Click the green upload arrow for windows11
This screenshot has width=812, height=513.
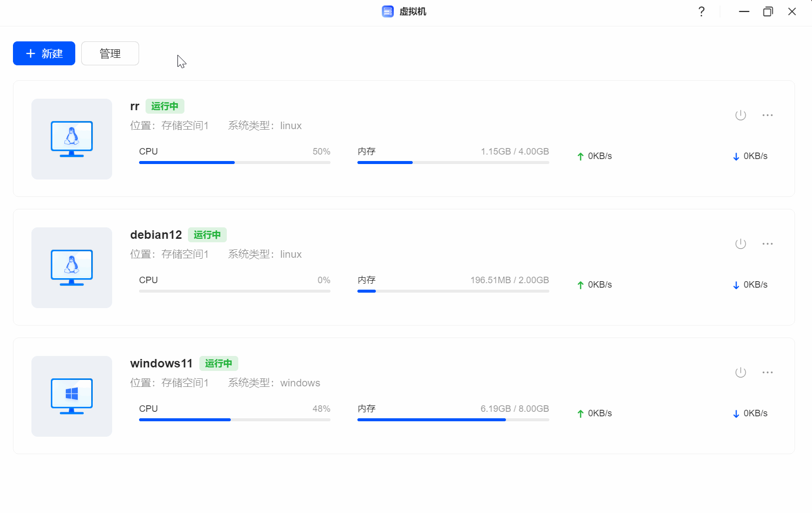coord(581,414)
